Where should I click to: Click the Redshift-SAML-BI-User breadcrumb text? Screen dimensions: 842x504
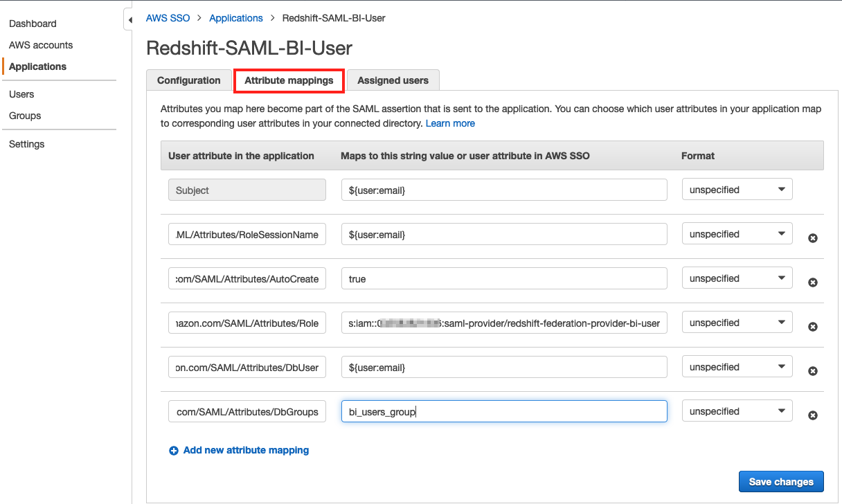coord(334,18)
